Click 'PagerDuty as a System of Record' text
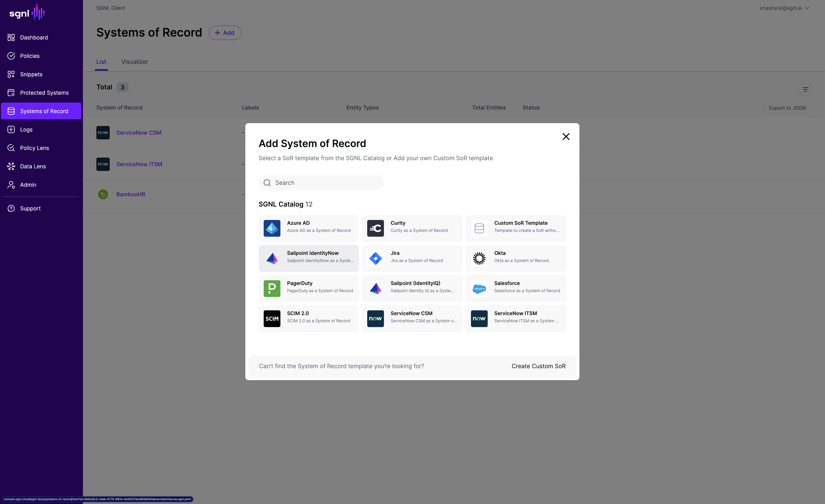The image size is (825, 504). (320, 291)
